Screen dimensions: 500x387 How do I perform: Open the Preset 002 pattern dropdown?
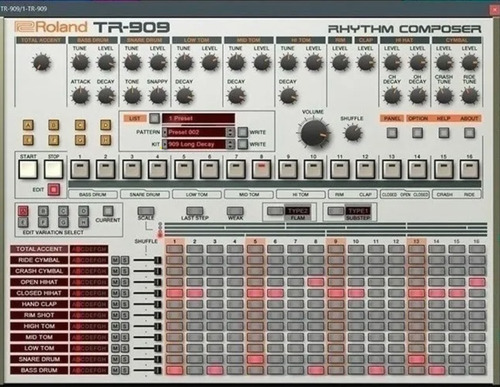click(196, 132)
